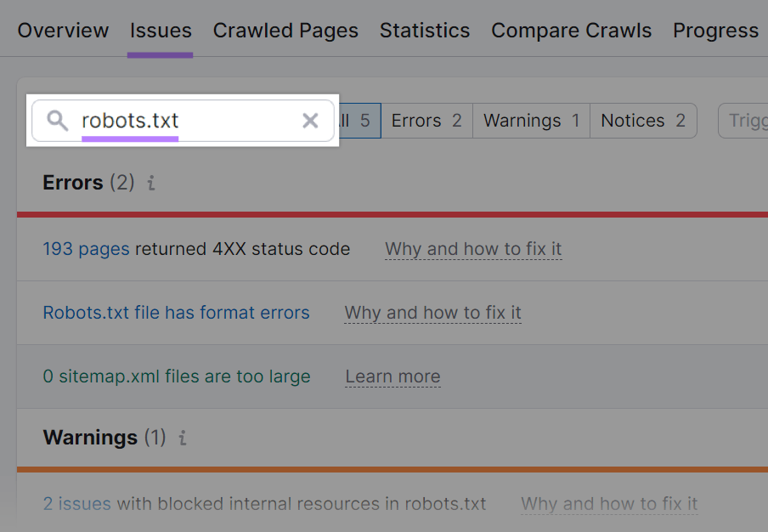Click 0 sitemap.xml files are too large
This screenshot has height=532, width=768.
177,376
